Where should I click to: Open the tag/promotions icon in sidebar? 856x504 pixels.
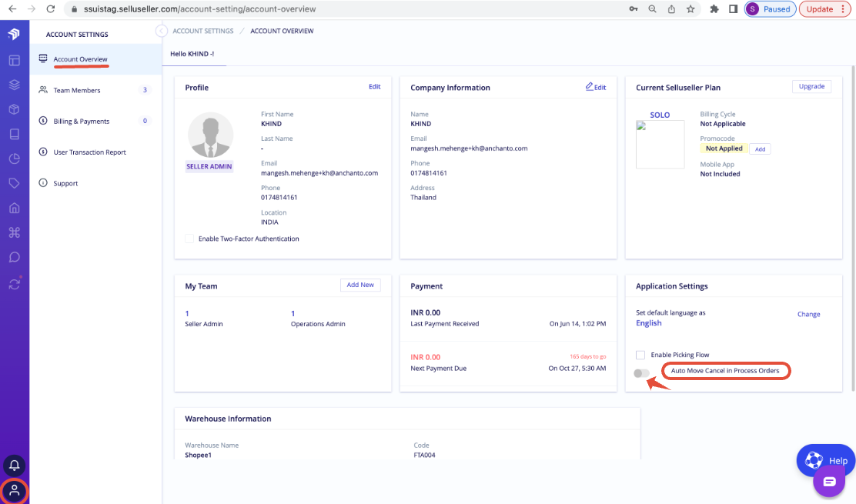(x=14, y=183)
